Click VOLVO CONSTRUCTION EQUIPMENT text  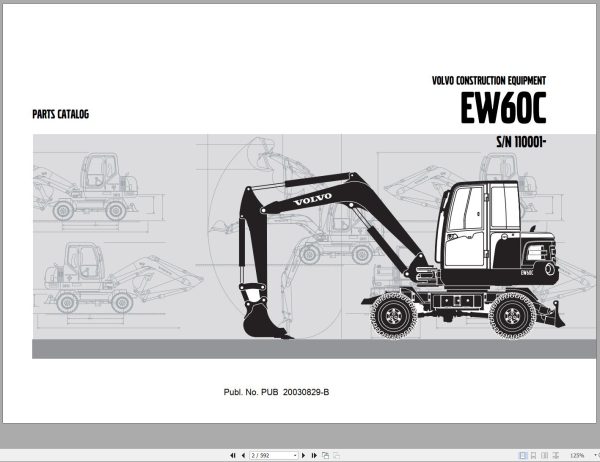click(489, 81)
